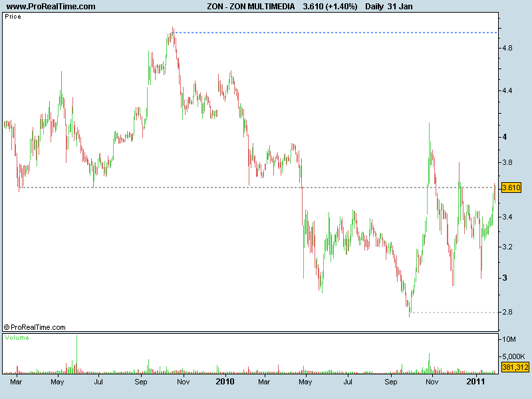Click the 4.8 price axis label
Image resolution: width=532 pixels, height=399 pixels.
(x=507, y=48)
